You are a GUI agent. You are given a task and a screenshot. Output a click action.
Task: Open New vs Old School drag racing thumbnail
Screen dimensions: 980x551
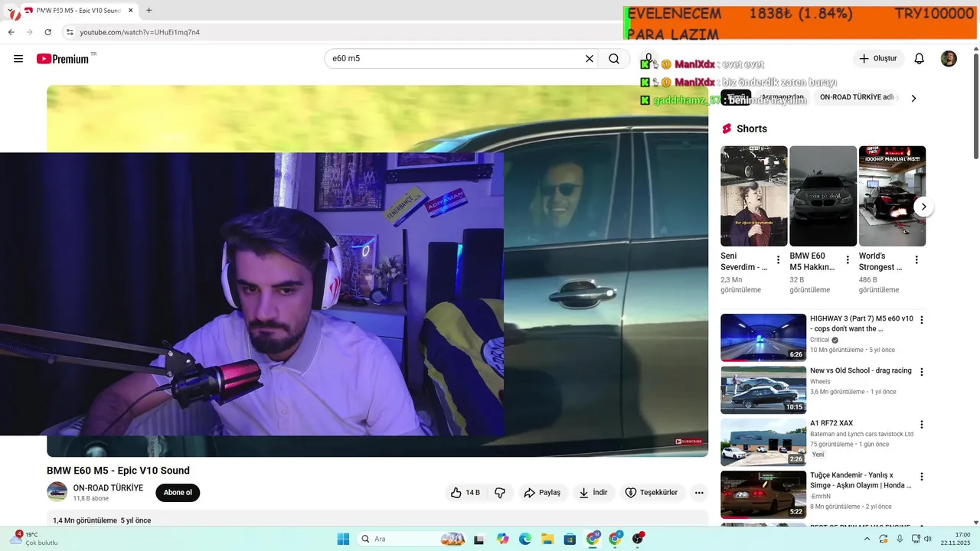763,390
